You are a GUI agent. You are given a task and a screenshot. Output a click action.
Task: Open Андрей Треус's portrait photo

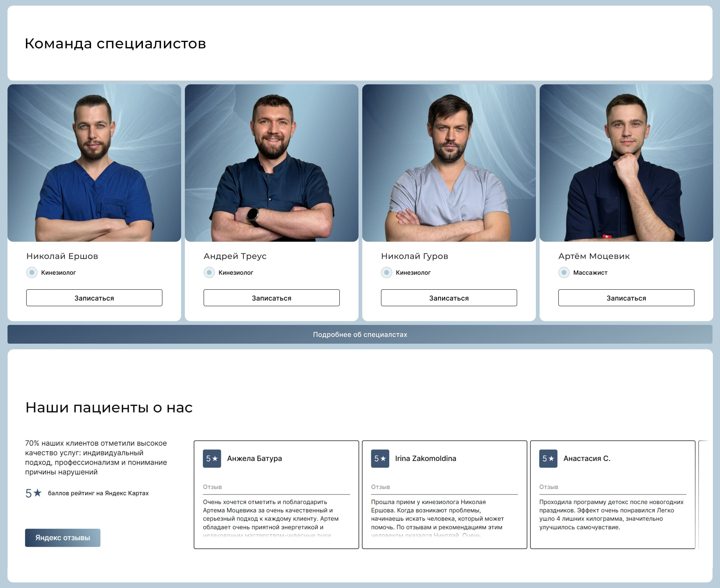pyautogui.click(x=271, y=163)
